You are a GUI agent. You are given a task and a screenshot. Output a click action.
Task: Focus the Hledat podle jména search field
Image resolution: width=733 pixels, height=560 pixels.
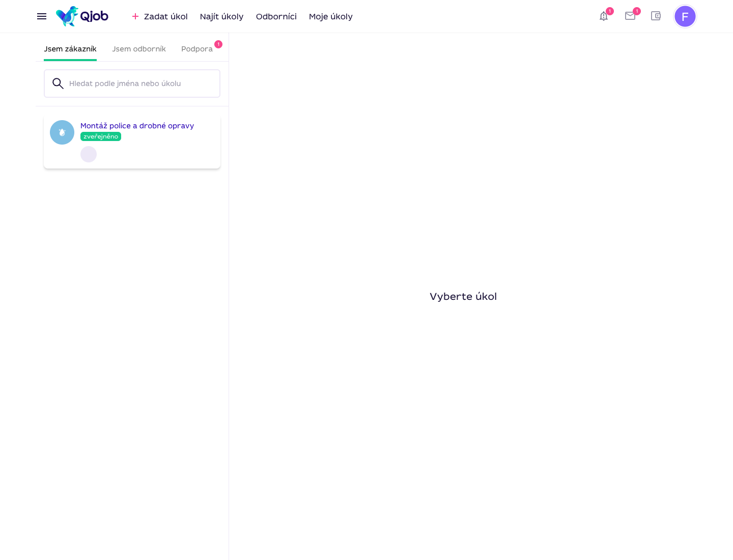(x=132, y=83)
